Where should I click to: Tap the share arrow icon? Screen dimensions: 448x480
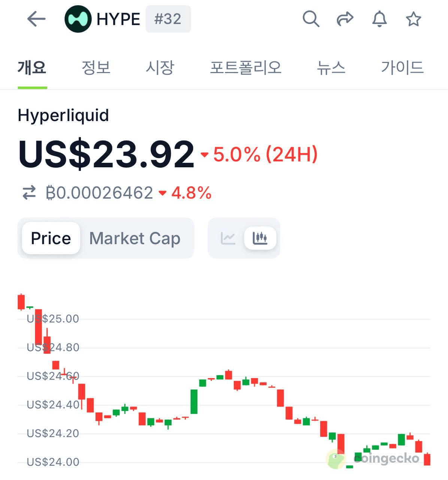coord(345,19)
